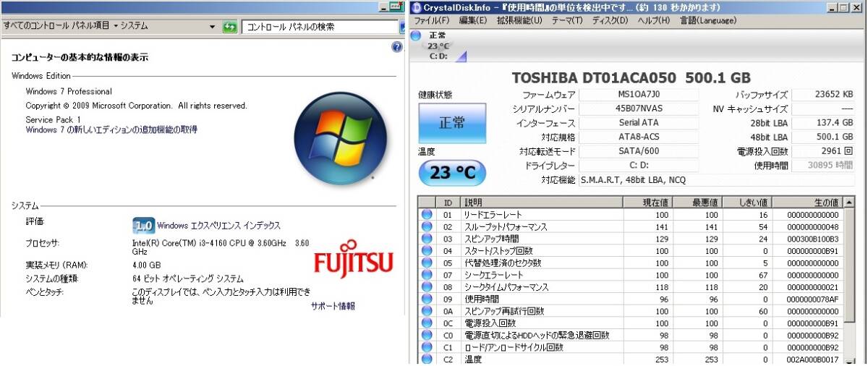This screenshot has height=366, width=868.
Task: Click the buffer size field 23652 KB
Action: 823,95
